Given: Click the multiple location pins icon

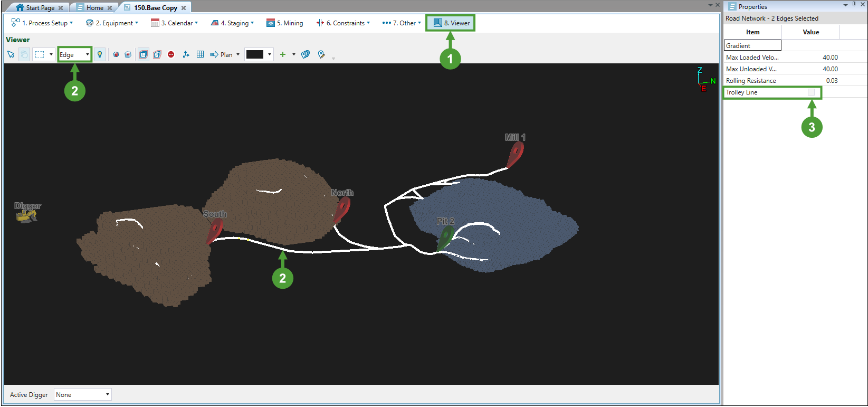Looking at the screenshot, I should tap(306, 54).
